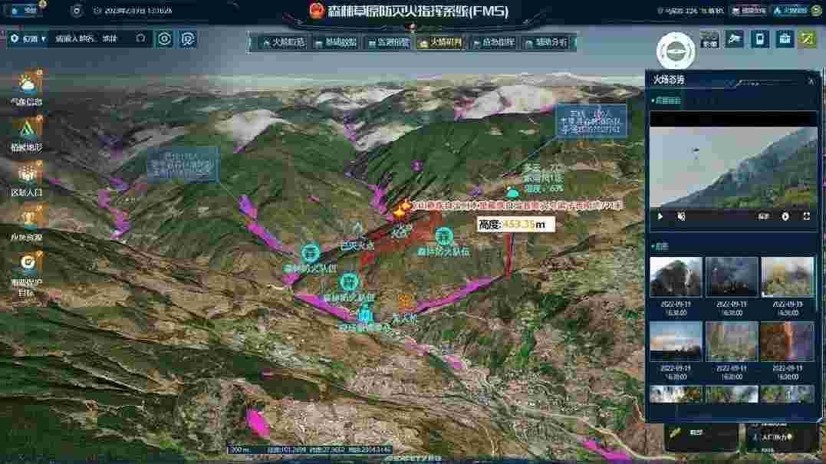Collapse the photo gallery section header
This screenshot has height=464, width=826.
[660, 246]
